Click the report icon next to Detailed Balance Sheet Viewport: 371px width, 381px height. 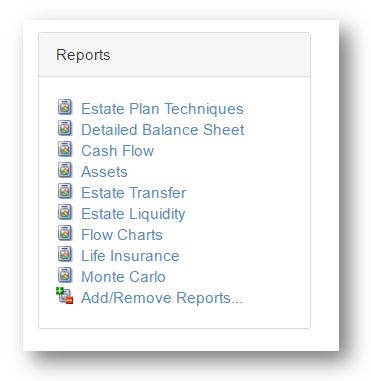65,128
